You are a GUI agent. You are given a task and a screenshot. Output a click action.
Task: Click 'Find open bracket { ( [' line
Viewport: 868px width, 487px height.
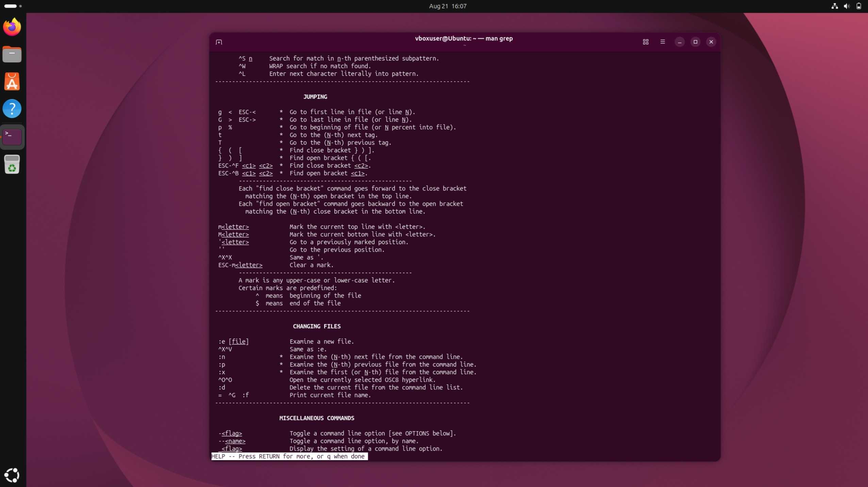point(330,158)
